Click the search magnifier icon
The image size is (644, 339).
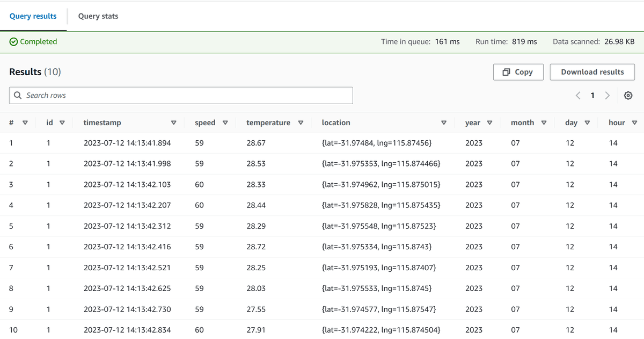(18, 95)
